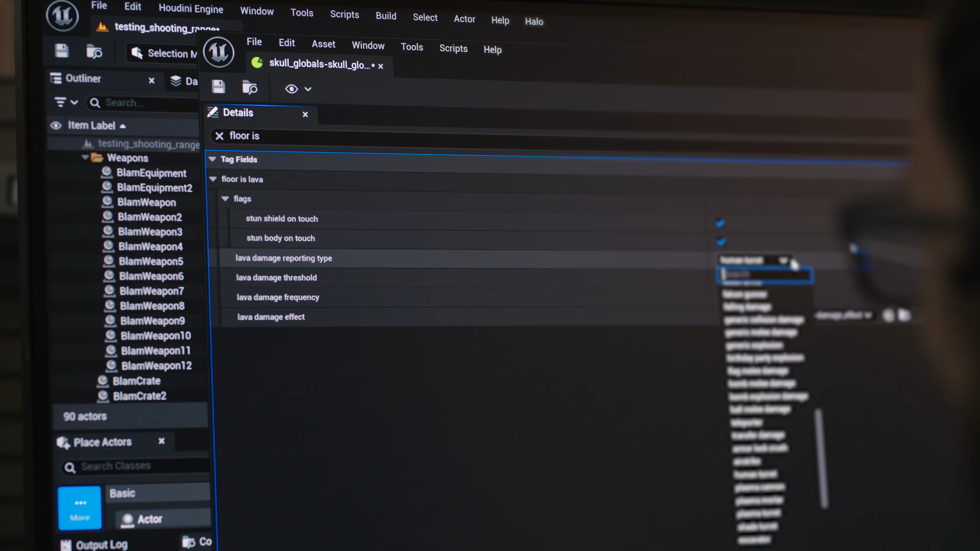Click the save icon in the asset editor toolbar
Viewport: 980px width, 551px height.
(x=218, y=87)
